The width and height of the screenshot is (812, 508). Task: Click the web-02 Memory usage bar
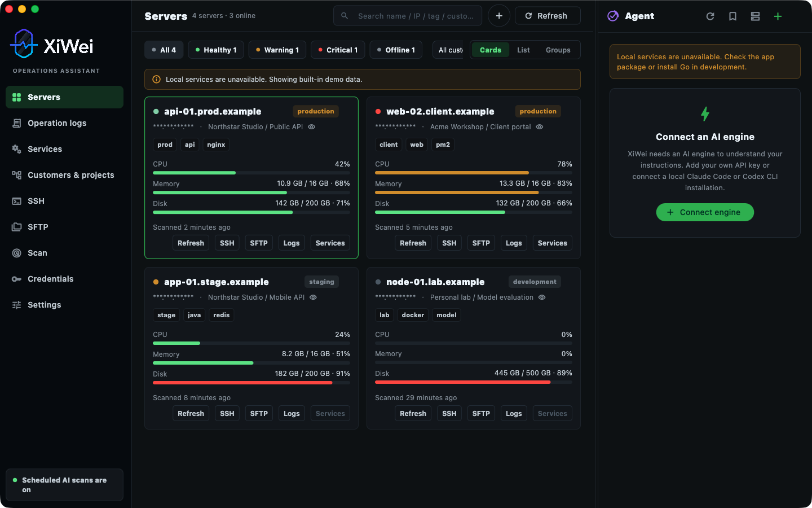[x=474, y=192]
